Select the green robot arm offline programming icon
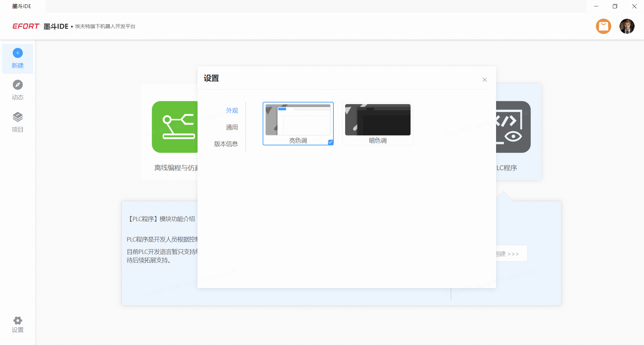The width and height of the screenshot is (644, 345). pos(175,127)
